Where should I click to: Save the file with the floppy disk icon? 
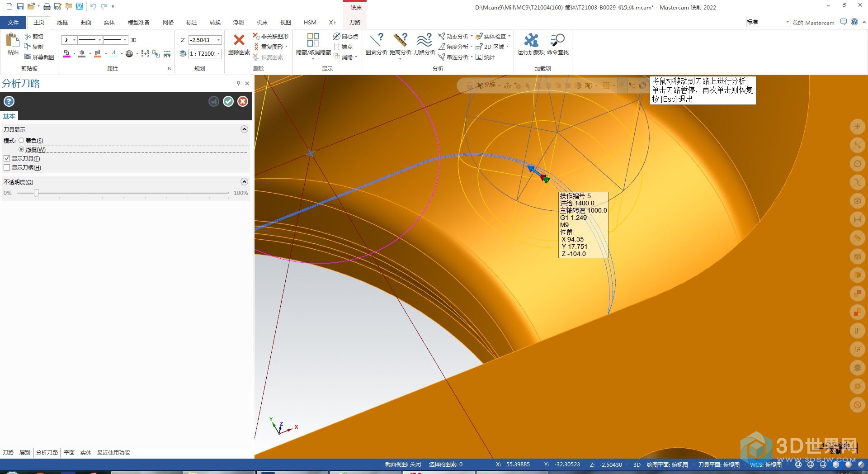click(x=20, y=6)
